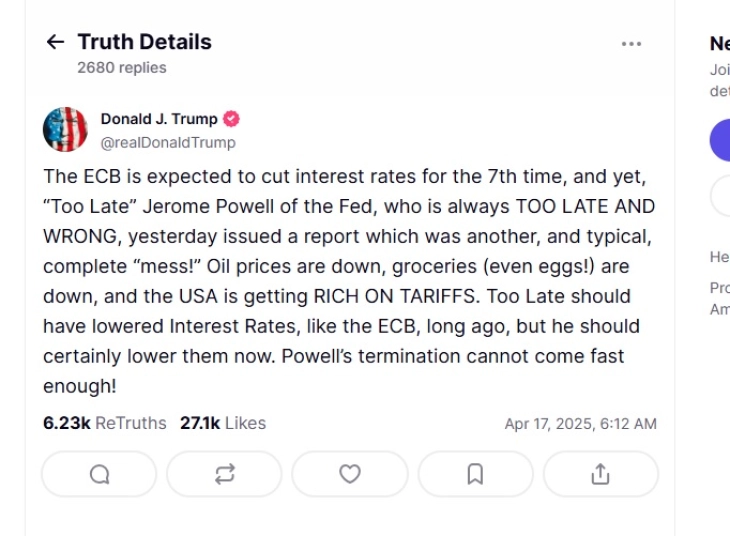This screenshot has width=730, height=536.
Task: View the 27.1k Likes list
Action: click(223, 423)
